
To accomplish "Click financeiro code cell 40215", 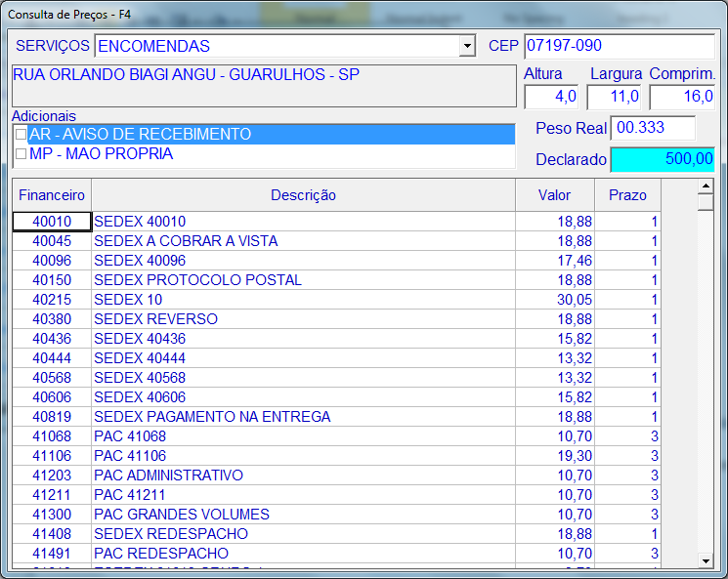I will pos(52,299).
